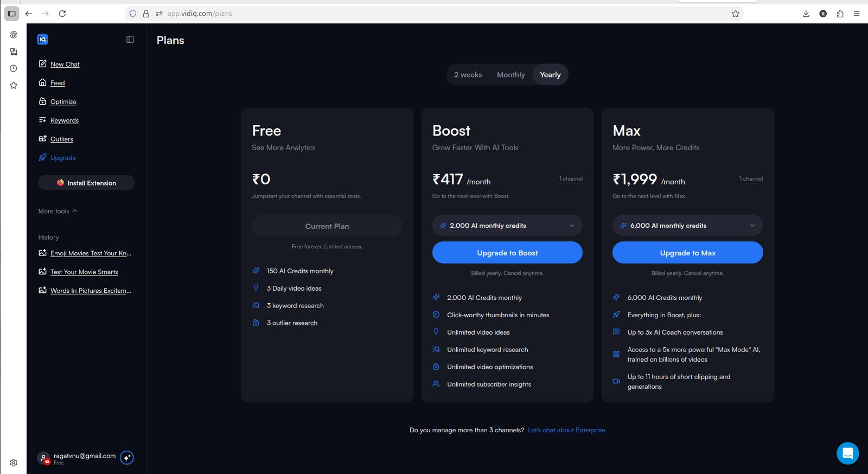Screen dimensions: 868x474
Task: Switch billing to the 2 weeks tab
Action: pyautogui.click(x=468, y=75)
